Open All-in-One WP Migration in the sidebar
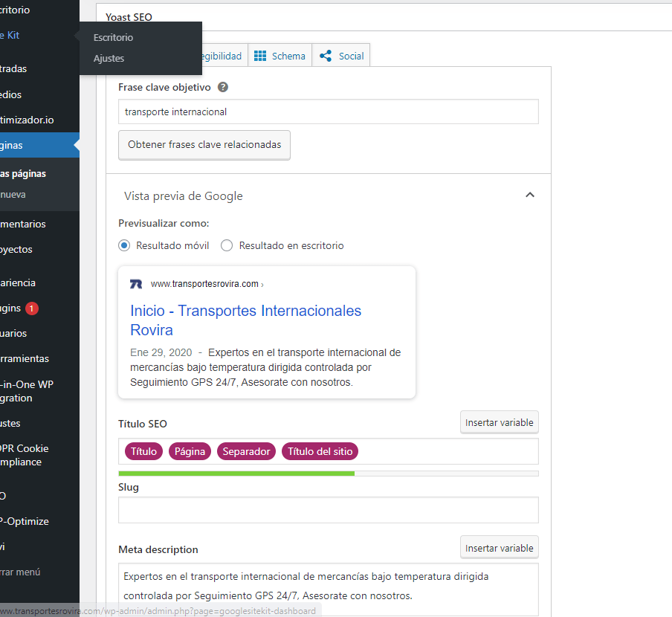Viewport: 672px width, 617px height. click(39, 391)
